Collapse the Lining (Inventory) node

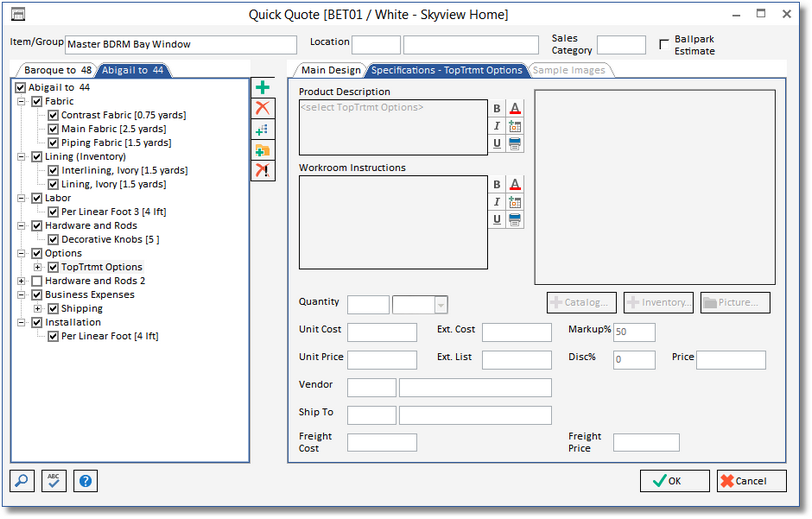pyautogui.click(x=21, y=156)
